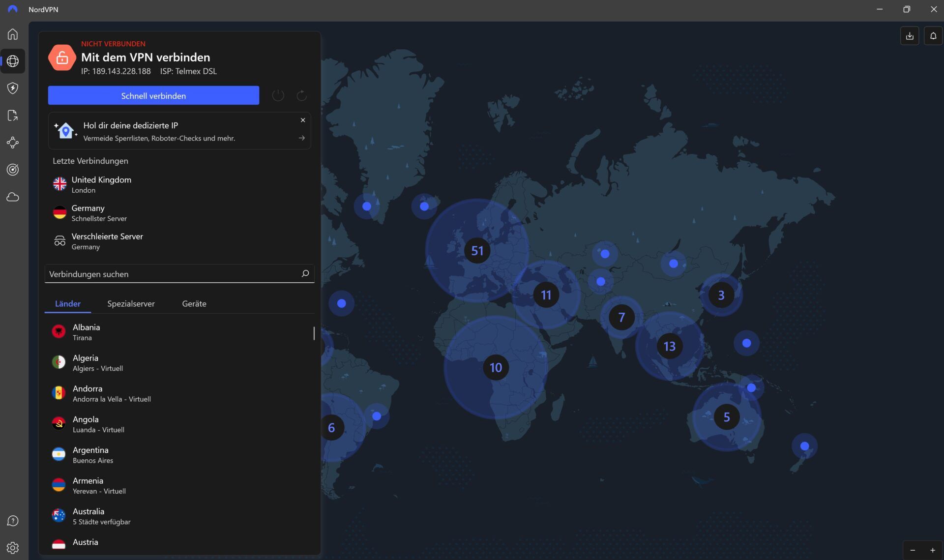
Task: Connect to recent Germany Schnellster Server
Action: [179, 213]
